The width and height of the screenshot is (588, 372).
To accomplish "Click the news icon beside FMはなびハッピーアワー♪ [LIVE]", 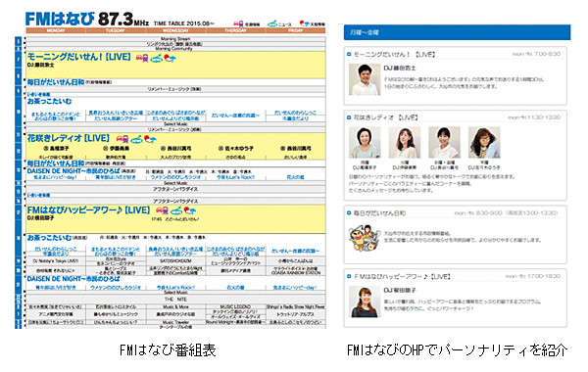I will point(176,210).
